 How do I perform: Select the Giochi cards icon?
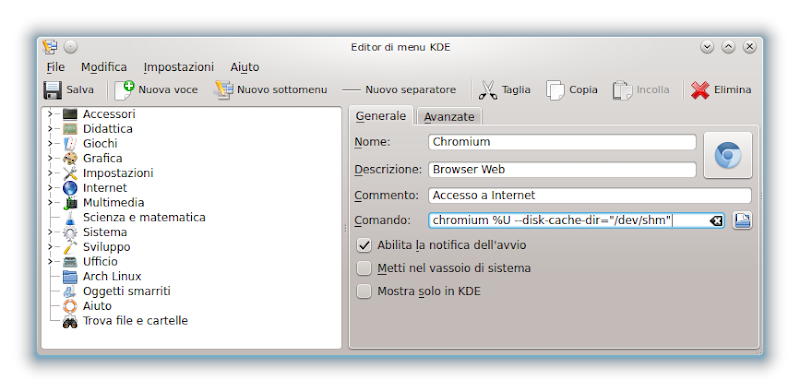[70, 143]
